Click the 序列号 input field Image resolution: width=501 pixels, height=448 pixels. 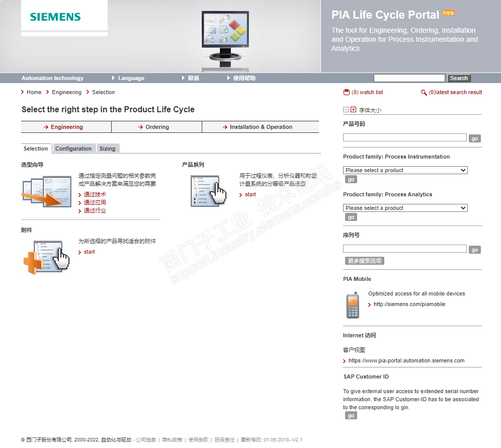click(x=404, y=249)
